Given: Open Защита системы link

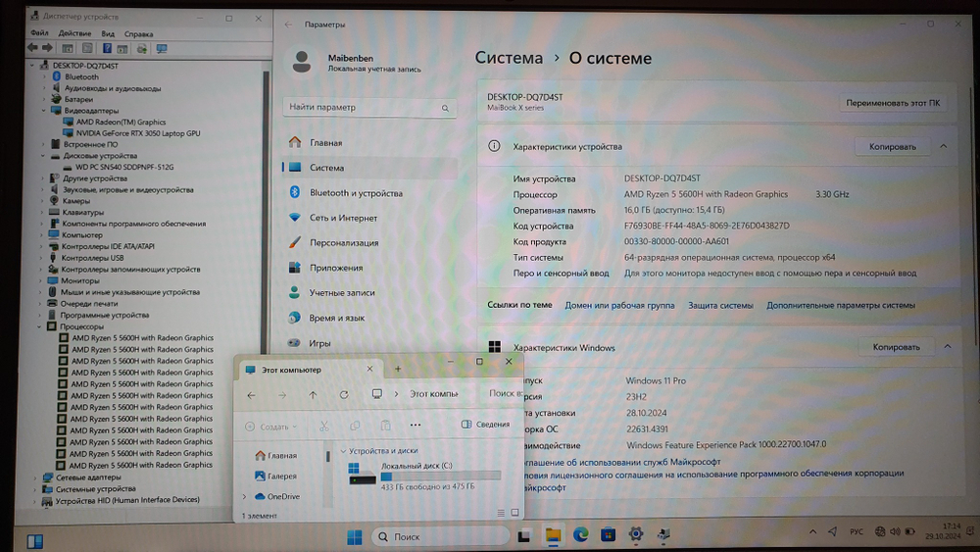Looking at the screenshot, I should coord(720,306).
